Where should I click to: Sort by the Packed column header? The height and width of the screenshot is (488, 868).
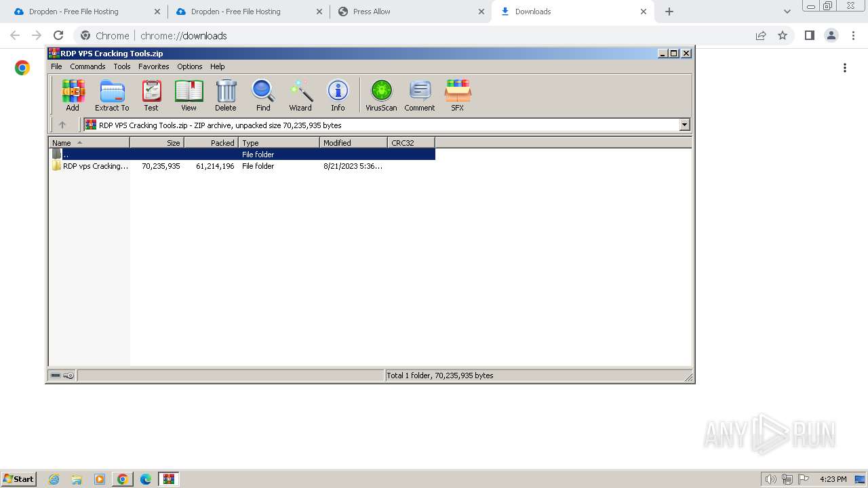click(x=211, y=142)
